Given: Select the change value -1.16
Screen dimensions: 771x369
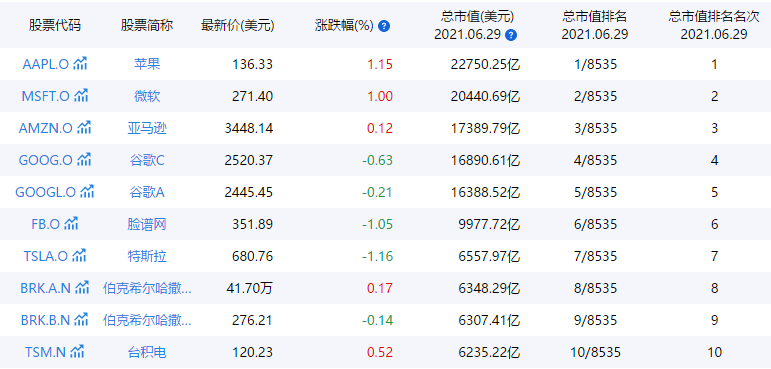Looking at the screenshot, I should click(x=378, y=256).
